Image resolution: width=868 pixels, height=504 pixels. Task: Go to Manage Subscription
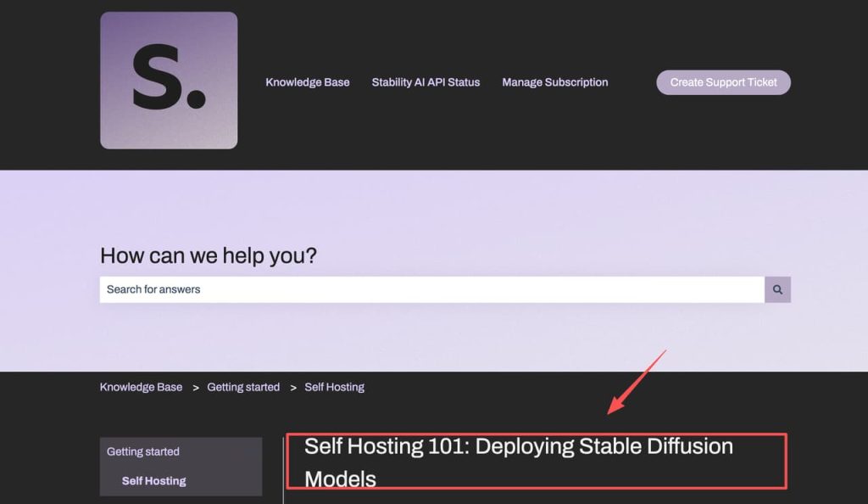(554, 82)
